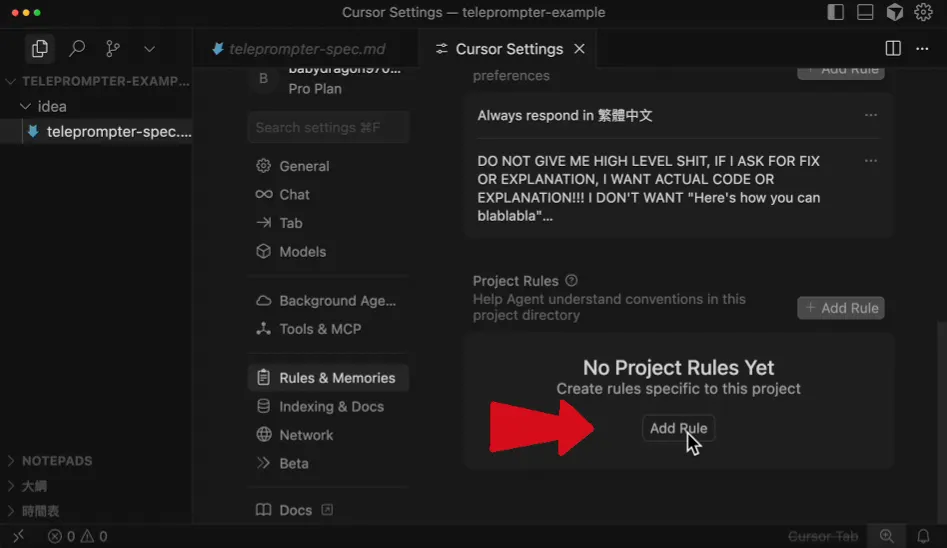Open editor more actions ellipsis
The width and height of the screenshot is (947, 548).
pos(922,48)
